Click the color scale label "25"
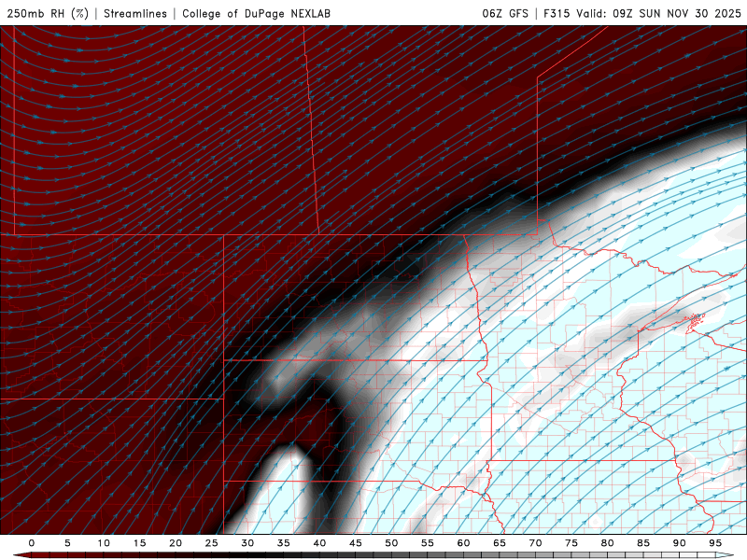 (x=212, y=543)
